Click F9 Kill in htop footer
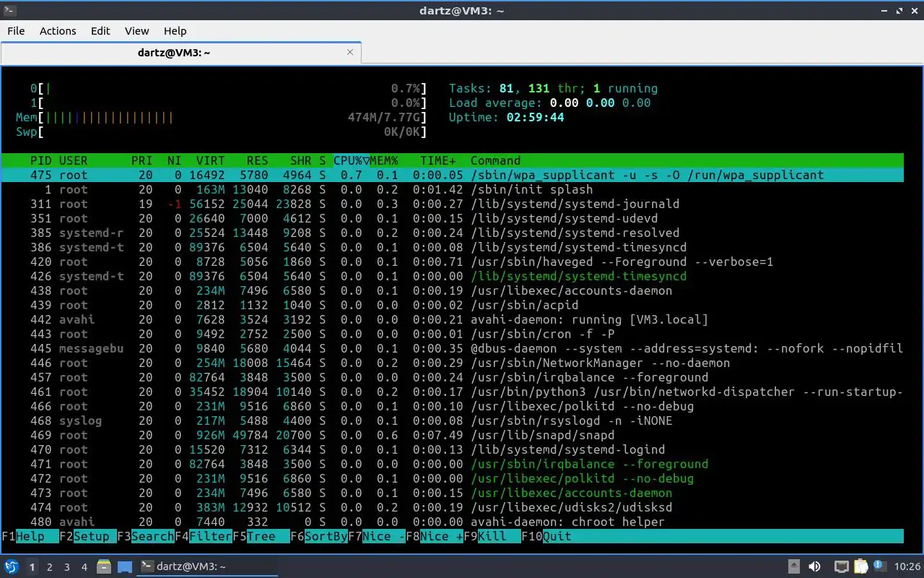Image resolution: width=924 pixels, height=578 pixels. click(492, 536)
